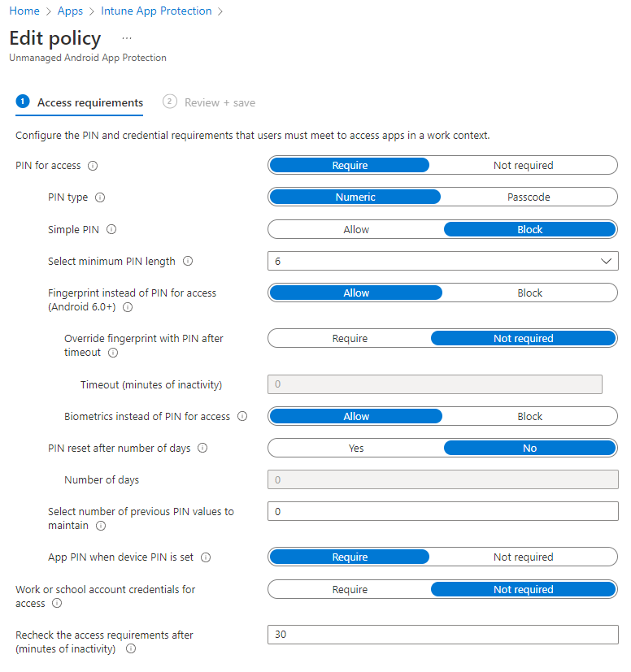The image size is (631, 672).
Task: Set PIN for access to Not required
Action: (523, 166)
